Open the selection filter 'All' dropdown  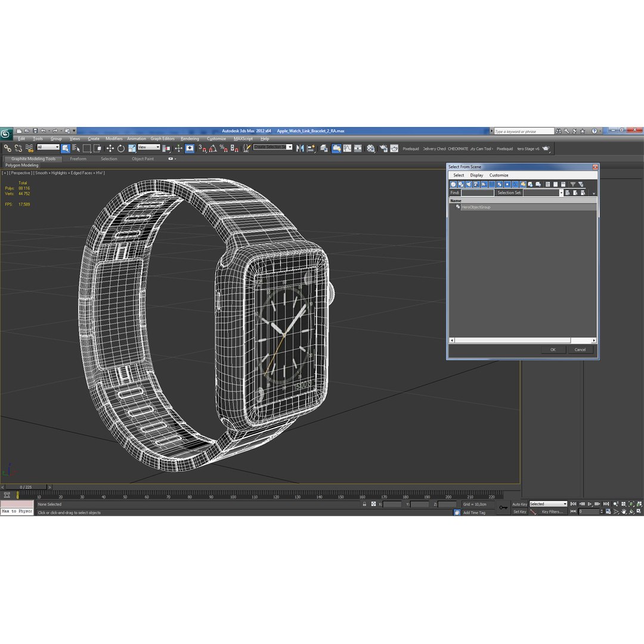48,147
